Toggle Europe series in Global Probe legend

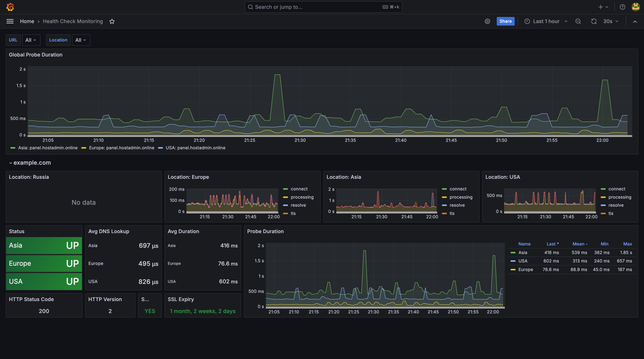pyautogui.click(x=121, y=148)
